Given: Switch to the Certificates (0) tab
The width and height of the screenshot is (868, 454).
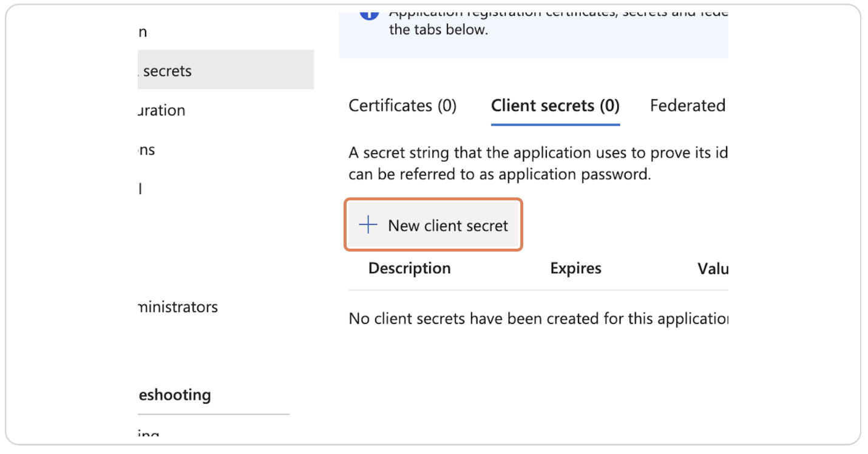Looking at the screenshot, I should point(402,106).
